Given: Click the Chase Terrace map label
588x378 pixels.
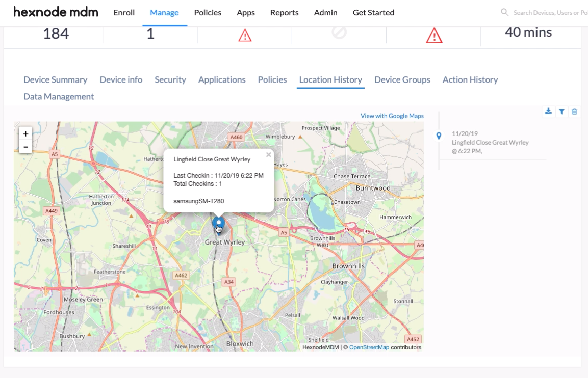Looking at the screenshot, I should click(352, 176).
